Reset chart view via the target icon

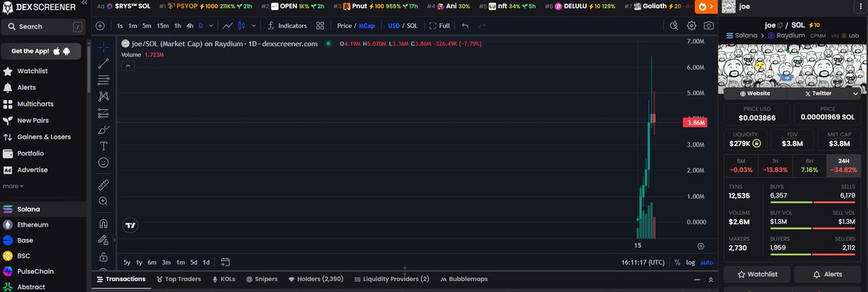click(699, 246)
